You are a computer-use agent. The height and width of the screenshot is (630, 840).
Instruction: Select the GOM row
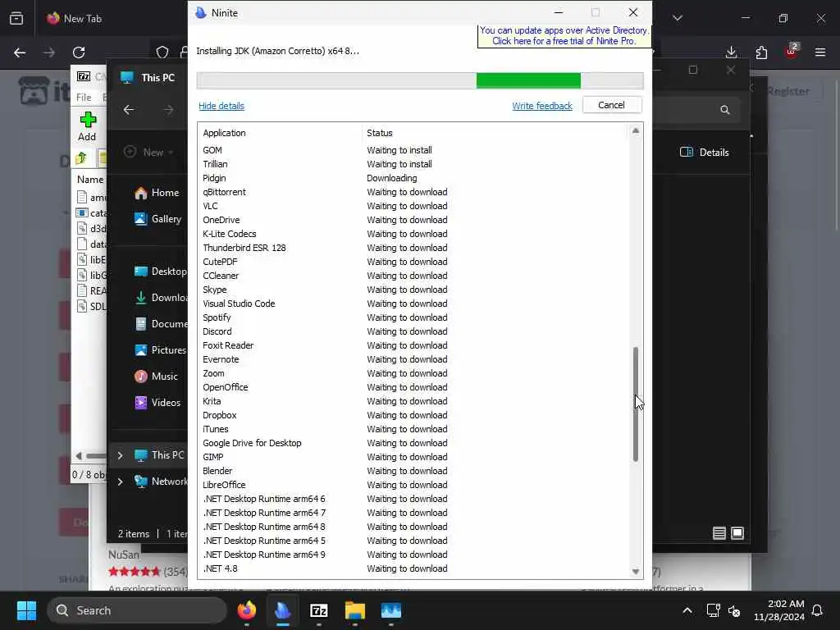coord(413,150)
